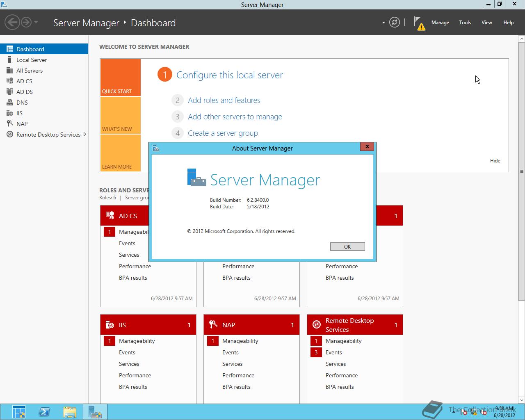Click OK in About Server Manager dialog
The width and height of the screenshot is (525, 420).
pyautogui.click(x=347, y=247)
